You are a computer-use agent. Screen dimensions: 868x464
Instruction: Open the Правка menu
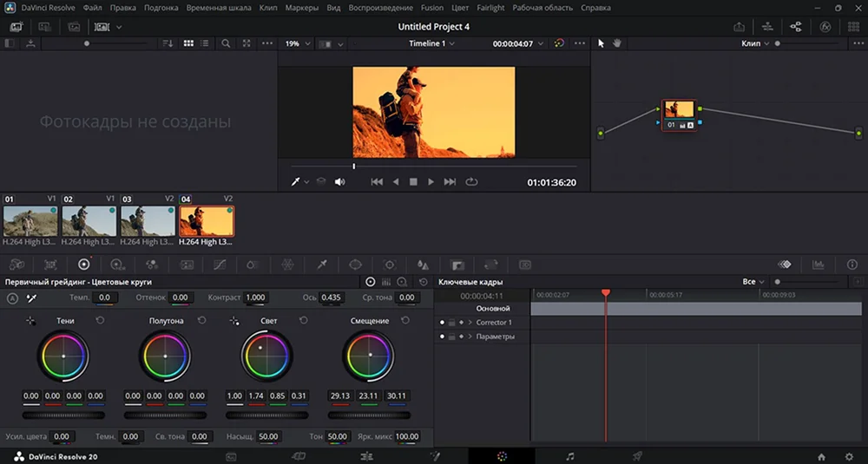coord(123,8)
